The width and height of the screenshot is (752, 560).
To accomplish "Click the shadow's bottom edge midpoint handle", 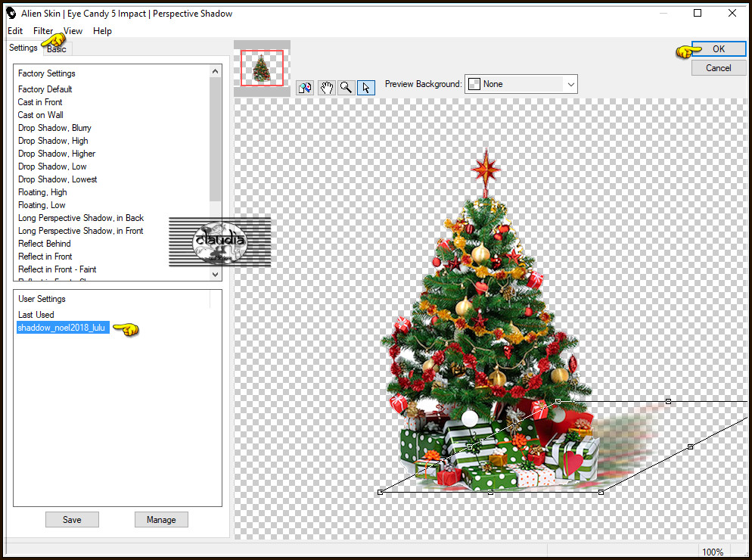I will (x=491, y=493).
